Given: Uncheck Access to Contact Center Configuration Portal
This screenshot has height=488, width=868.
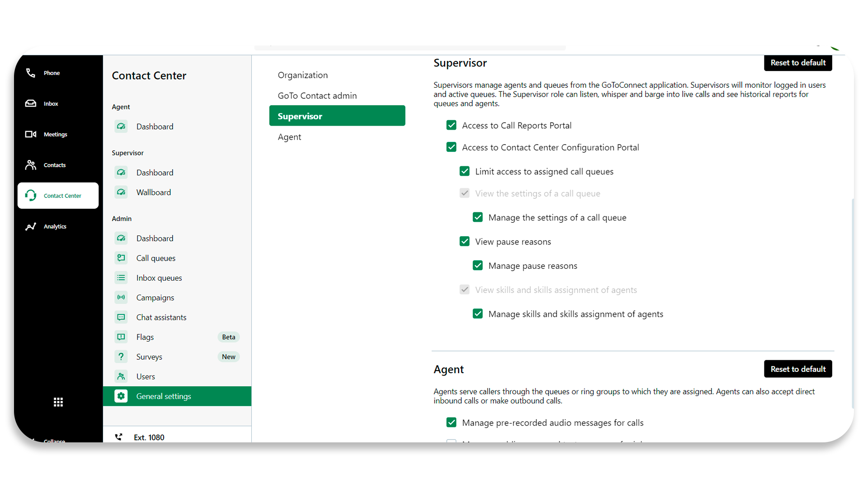Looking at the screenshot, I should point(451,147).
